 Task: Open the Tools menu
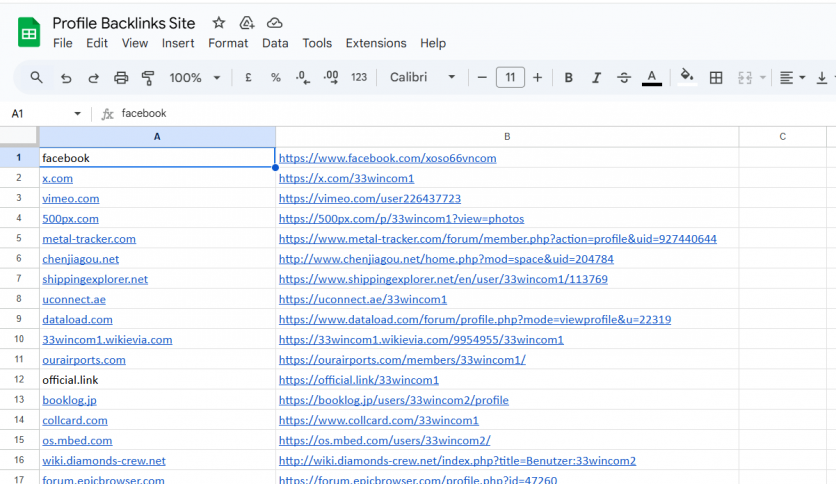pos(317,43)
